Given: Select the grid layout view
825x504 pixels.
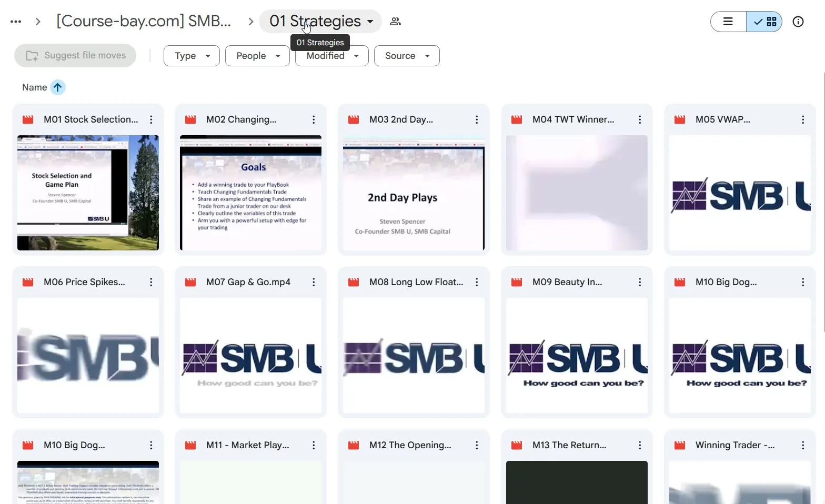Looking at the screenshot, I should [764, 22].
